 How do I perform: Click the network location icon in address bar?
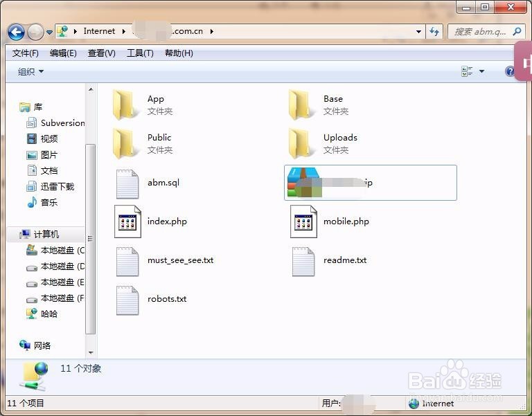point(62,31)
